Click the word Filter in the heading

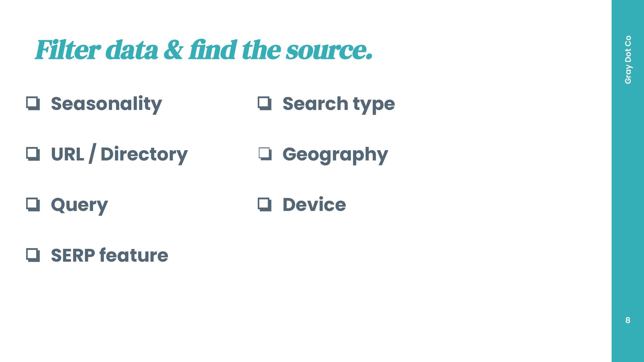coord(68,50)
